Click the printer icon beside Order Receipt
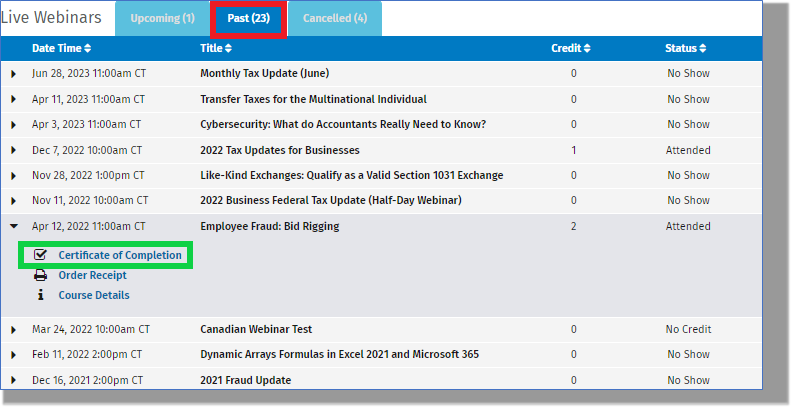Image resolution: width=792 pixels, height=408 pixels. coord(40,275)
